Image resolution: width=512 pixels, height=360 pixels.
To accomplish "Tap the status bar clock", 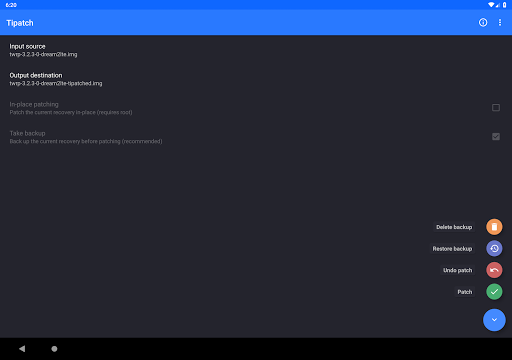I will coord(11,5).
